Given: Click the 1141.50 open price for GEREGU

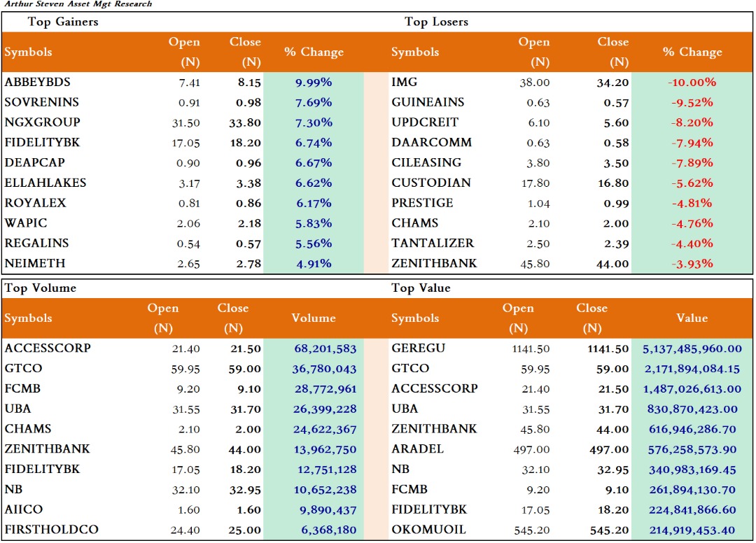Looking at the screenshot, I should click(x=531, y=349).
